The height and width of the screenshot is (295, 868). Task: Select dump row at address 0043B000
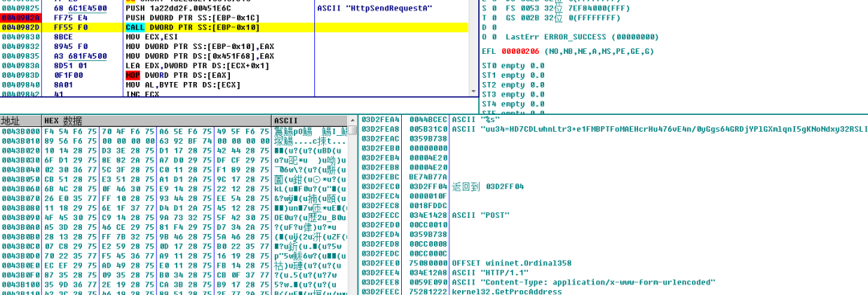[x=174, y=131]
